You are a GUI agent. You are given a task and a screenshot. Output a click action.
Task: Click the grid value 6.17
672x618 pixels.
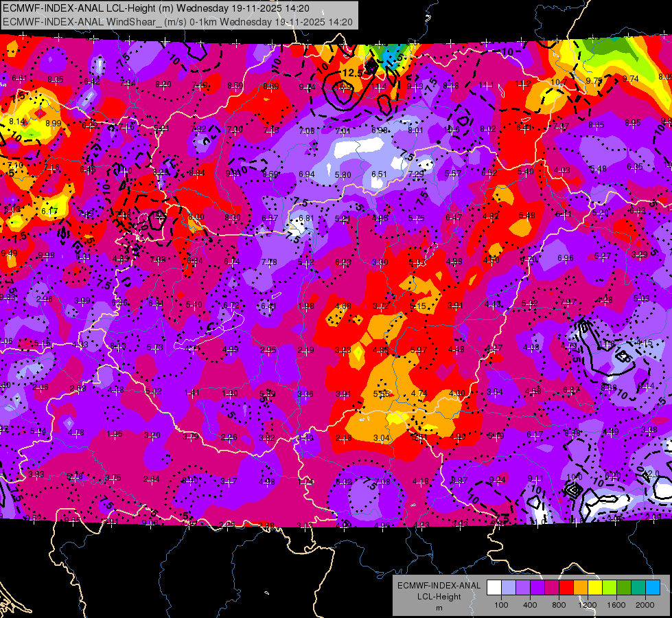pos(49,211)
